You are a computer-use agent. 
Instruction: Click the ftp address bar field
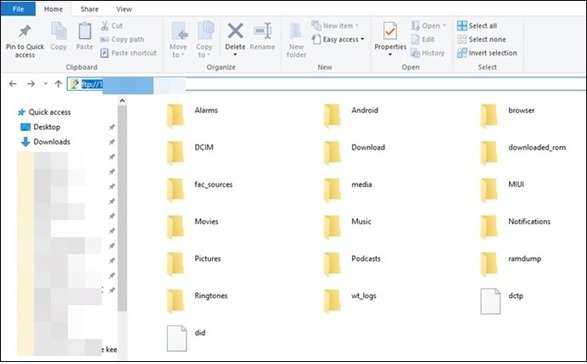click(326, 84)
